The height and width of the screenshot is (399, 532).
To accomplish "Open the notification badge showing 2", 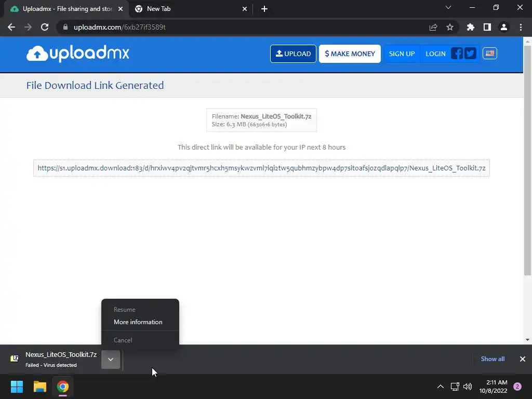I will tap(517, 387).
